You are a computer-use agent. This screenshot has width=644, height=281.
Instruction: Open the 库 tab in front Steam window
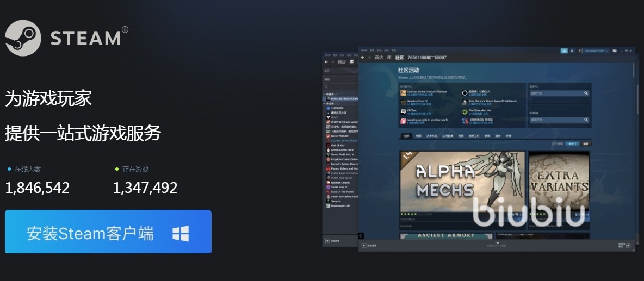[x=389, y=58]
